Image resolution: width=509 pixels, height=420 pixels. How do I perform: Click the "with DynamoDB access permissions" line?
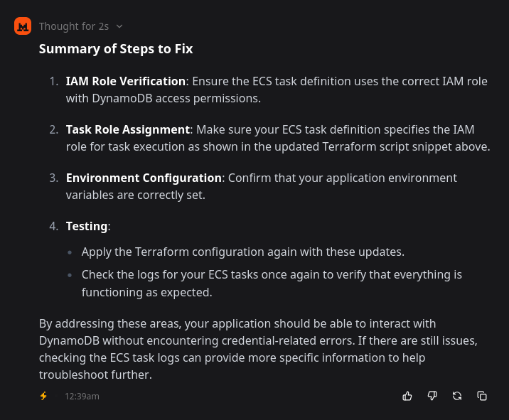coord(164,98)
